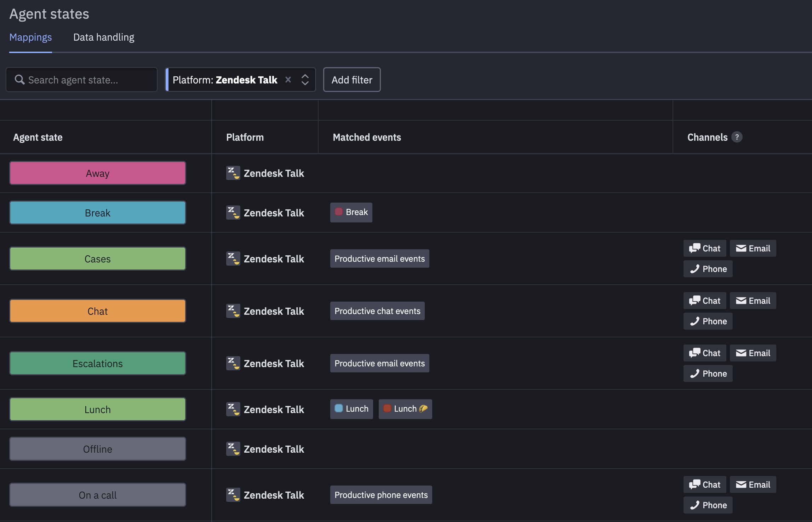Image resolution: width=812 pixels, height=522 pixels.
Task: Click Zendesk Talk icon in On a call row
Action: 233,495
